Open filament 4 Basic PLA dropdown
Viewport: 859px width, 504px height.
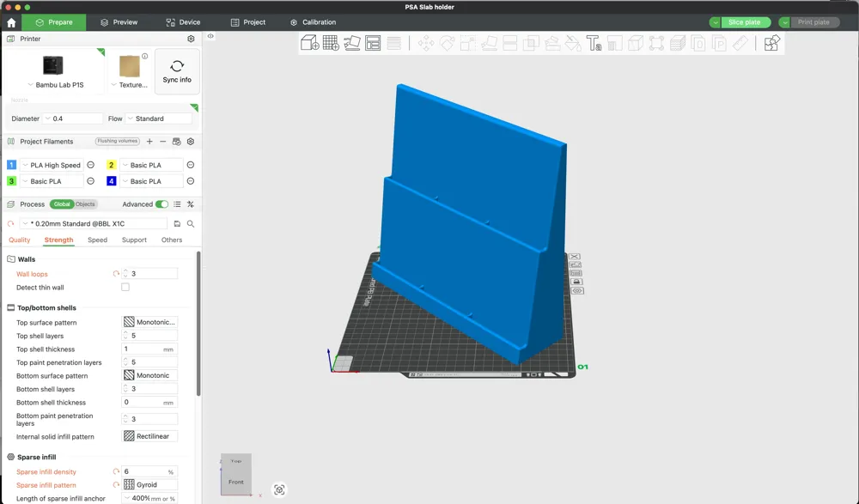tap(150, 181)
